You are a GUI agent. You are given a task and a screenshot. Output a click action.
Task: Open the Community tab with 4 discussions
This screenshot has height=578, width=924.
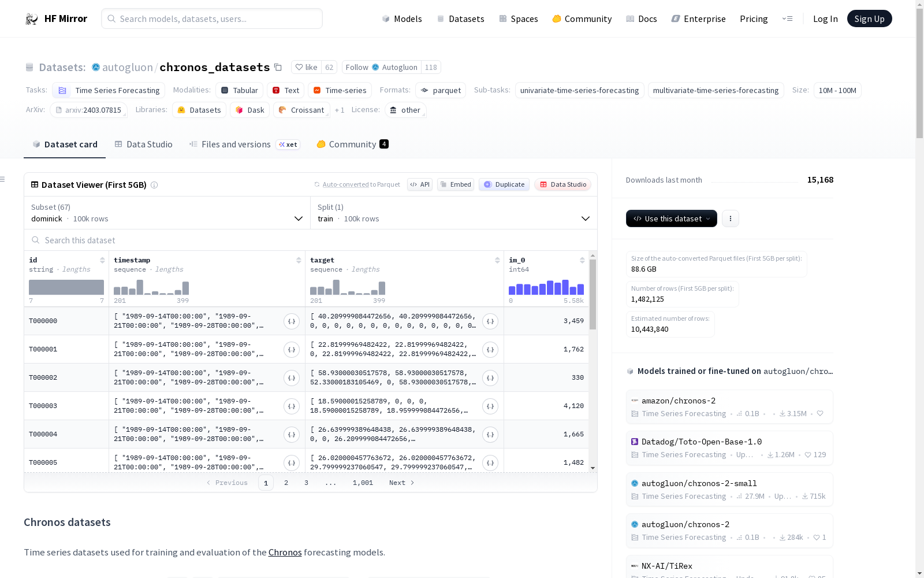click(352, 144)
